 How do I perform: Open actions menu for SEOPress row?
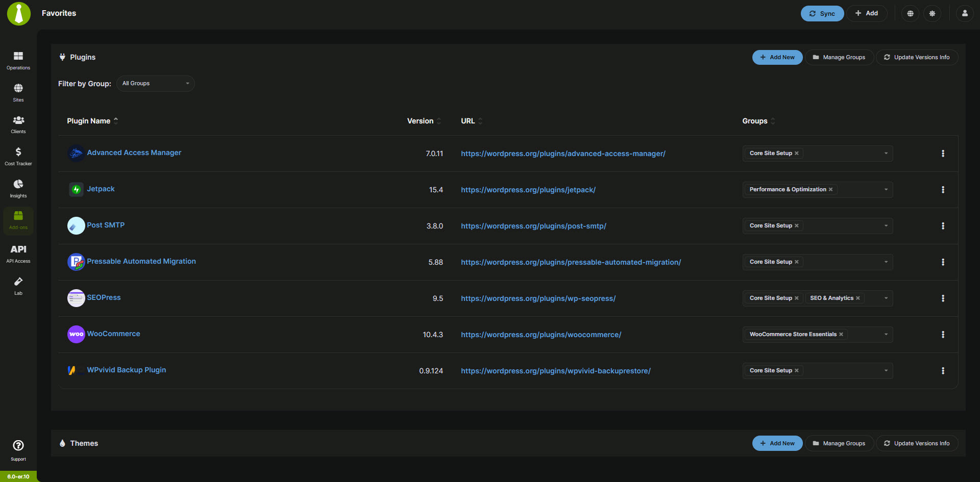[943, 298]
